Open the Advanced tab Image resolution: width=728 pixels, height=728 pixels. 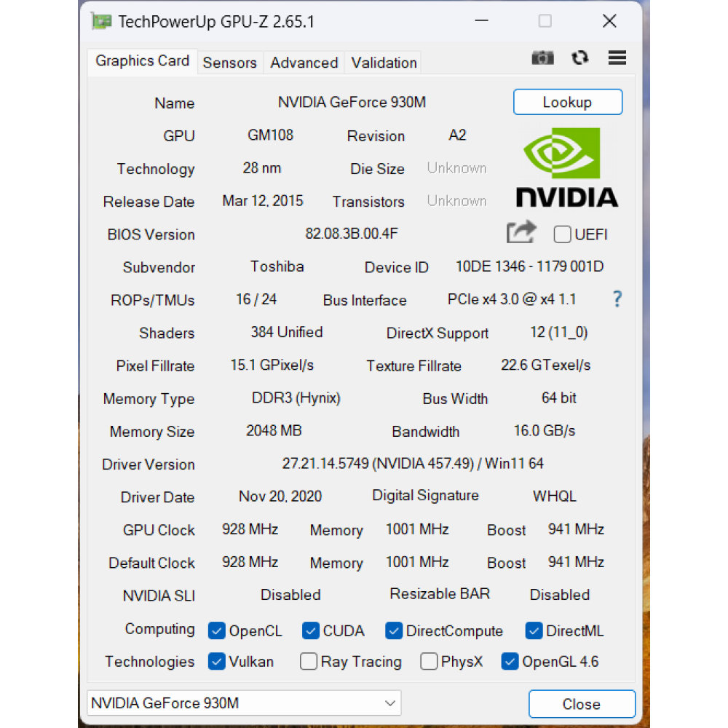click(x=304, y=63)
